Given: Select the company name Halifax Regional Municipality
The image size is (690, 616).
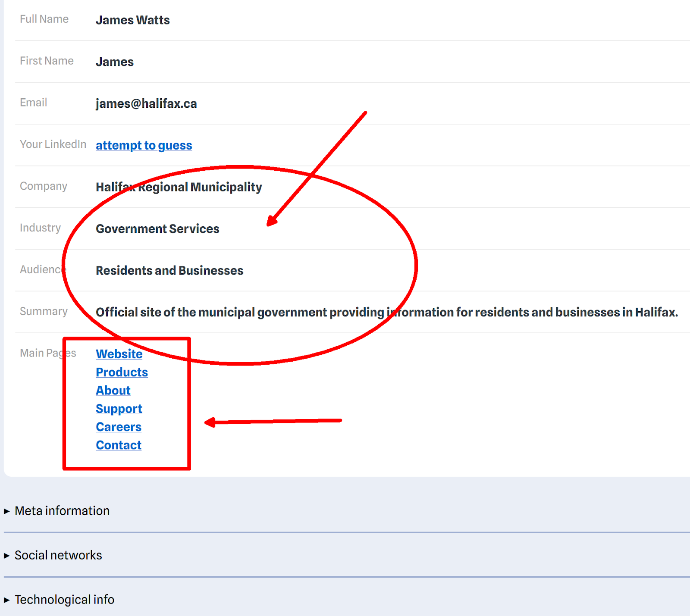Looking at the screenshot, I should coord(179,187).
